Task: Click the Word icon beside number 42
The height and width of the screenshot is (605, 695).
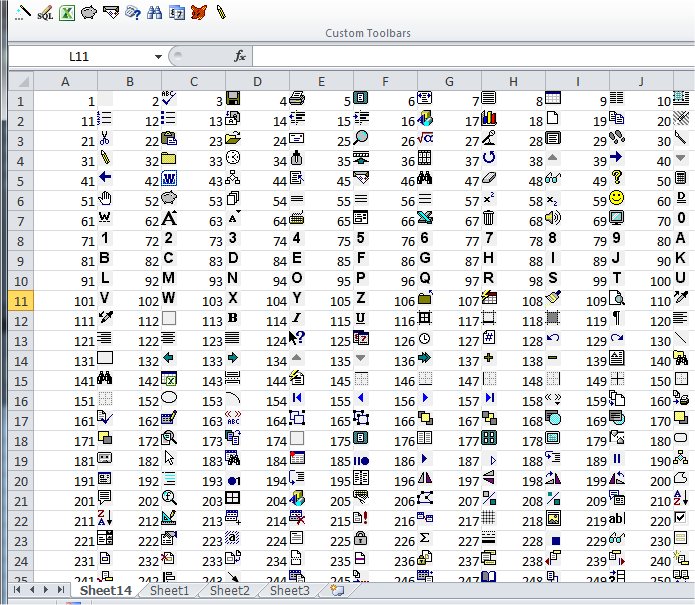Action: click(169, 178)
